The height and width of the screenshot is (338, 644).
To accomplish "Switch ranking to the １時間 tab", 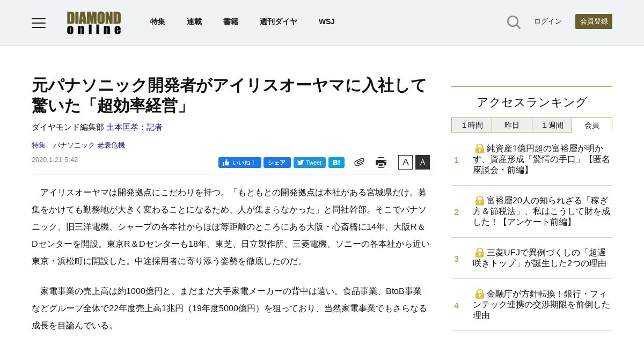I will 472,125.
